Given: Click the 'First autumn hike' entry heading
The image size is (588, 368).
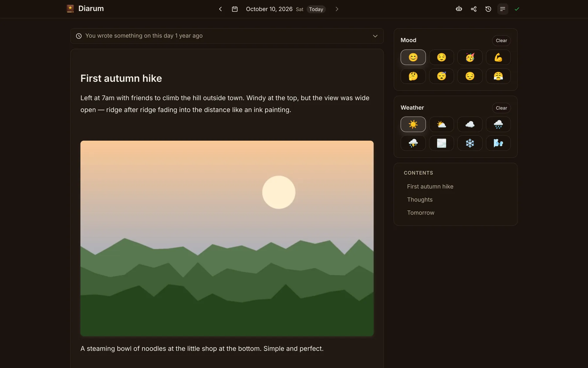Looking at the screenshot, I should 121,79.
